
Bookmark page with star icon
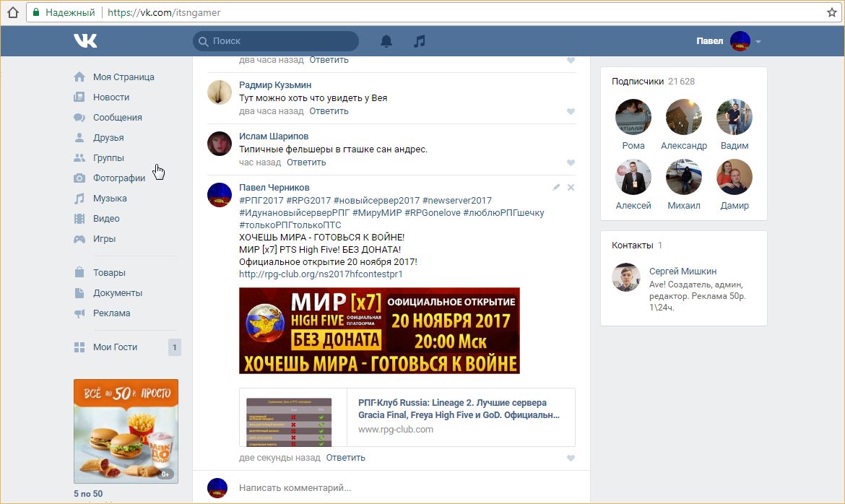tap(831, 12)
